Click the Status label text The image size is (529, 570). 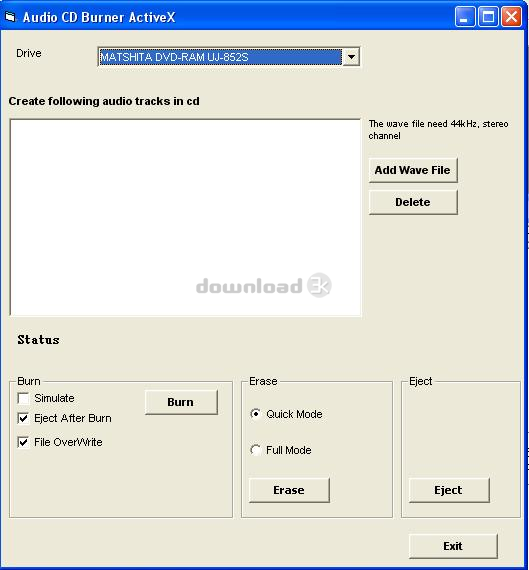(39, 340)
